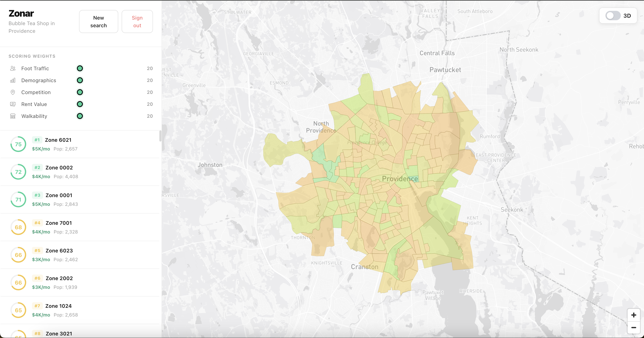Start a New search

pyautogui.click(x=98, y=21)
